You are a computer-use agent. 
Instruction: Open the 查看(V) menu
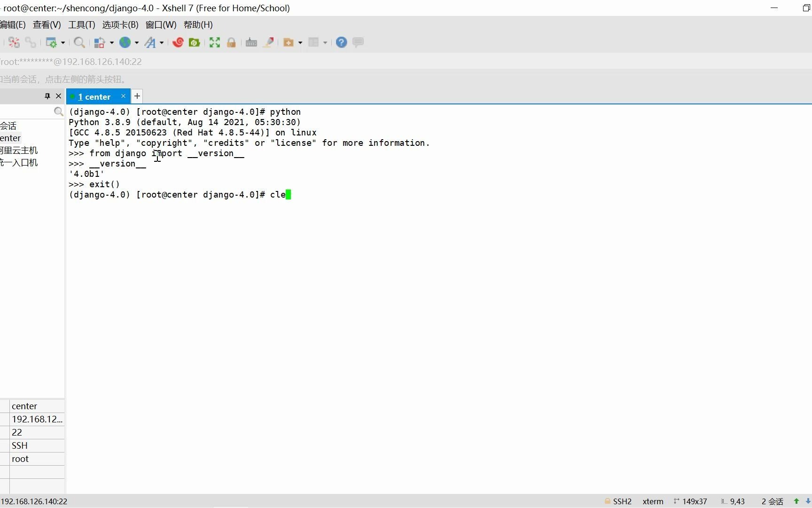coord(47,24)
